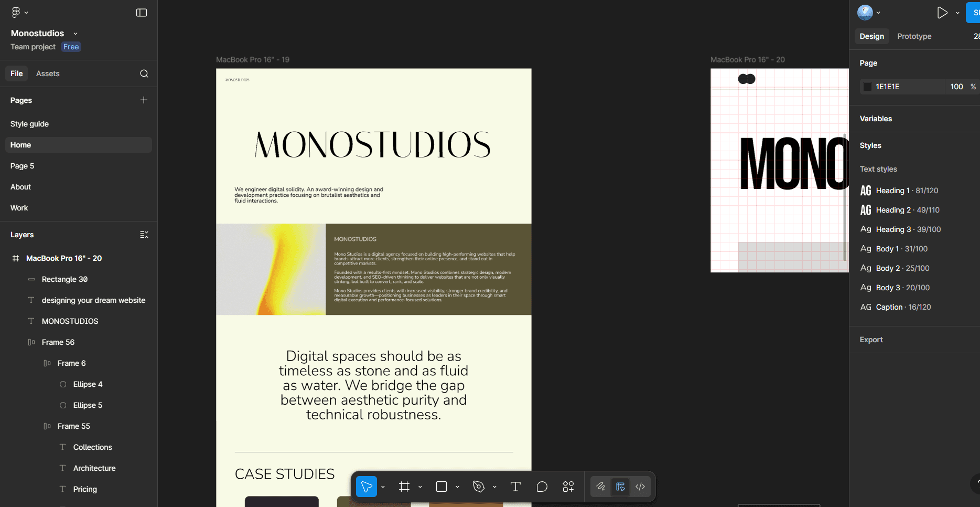Select the Text tool
The image size is (980, 507).
click(515, 487)
